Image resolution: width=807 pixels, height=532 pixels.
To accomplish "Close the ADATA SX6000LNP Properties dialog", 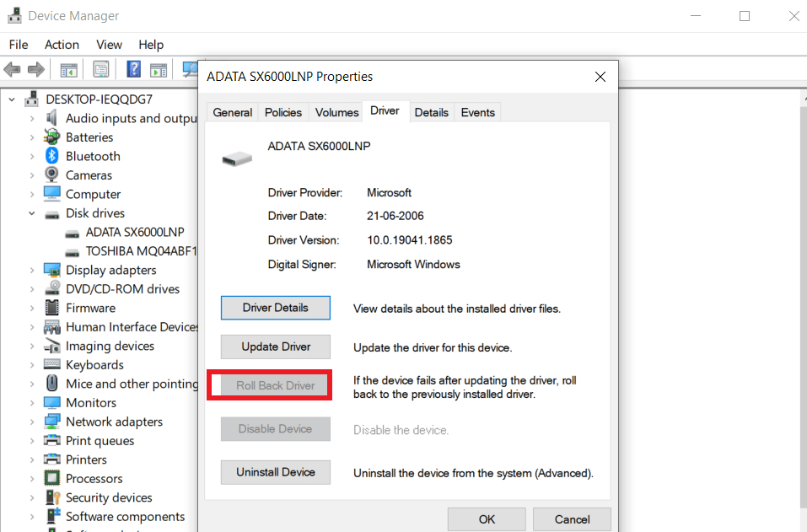I will 600,77.
